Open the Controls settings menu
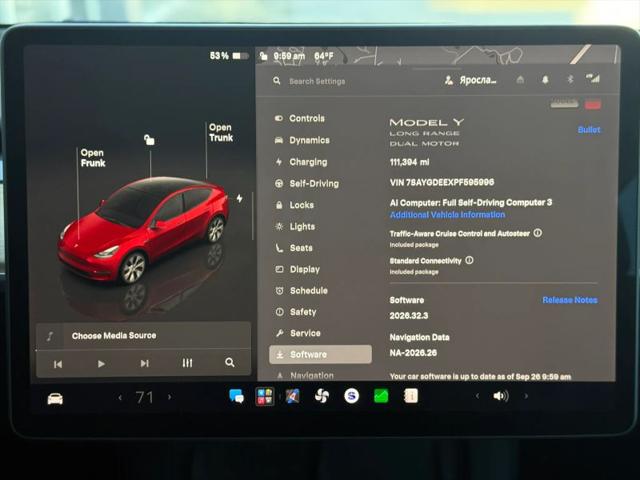 click(300, 118)
